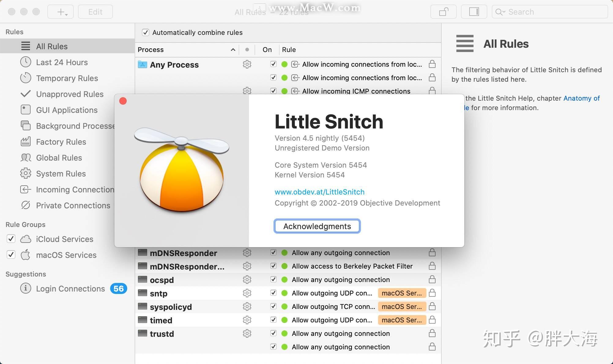
Task: Click the green status dot on ocspd rule
Action: pos(284,279)
